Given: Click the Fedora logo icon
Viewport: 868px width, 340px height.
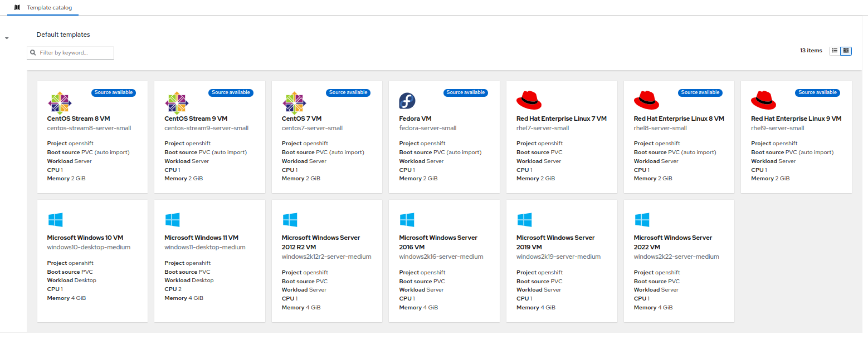Looking at the screenshot, I should [407, 101].
